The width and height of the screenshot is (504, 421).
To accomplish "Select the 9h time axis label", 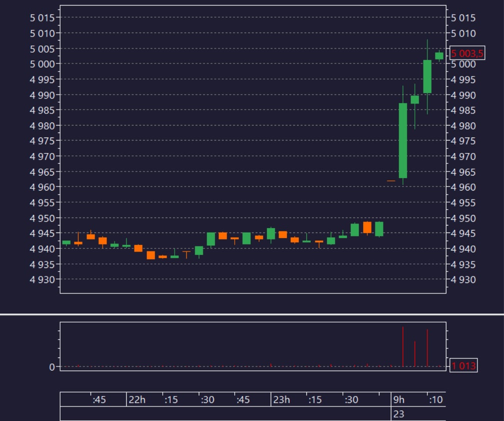I will coord(399,400).
